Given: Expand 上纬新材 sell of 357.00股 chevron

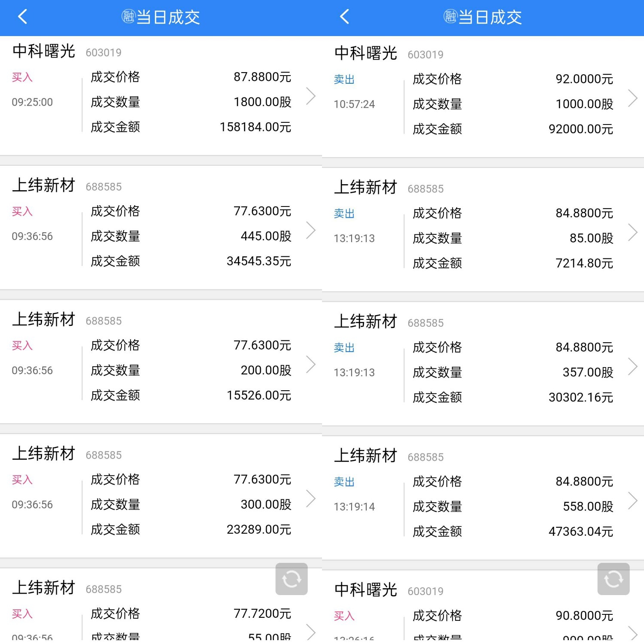Looking at the screenshot, I should point(633,366).
